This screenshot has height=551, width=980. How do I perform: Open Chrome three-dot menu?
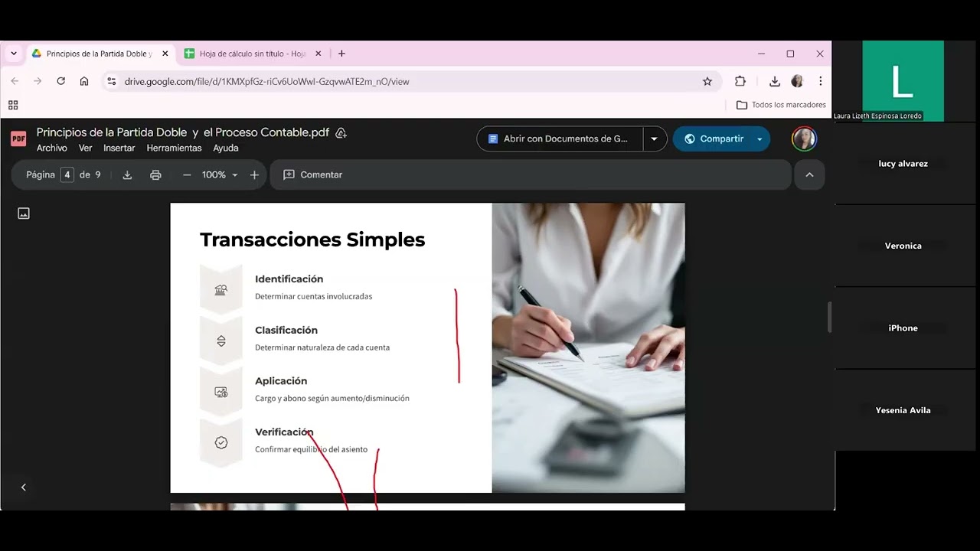(820, 81)
